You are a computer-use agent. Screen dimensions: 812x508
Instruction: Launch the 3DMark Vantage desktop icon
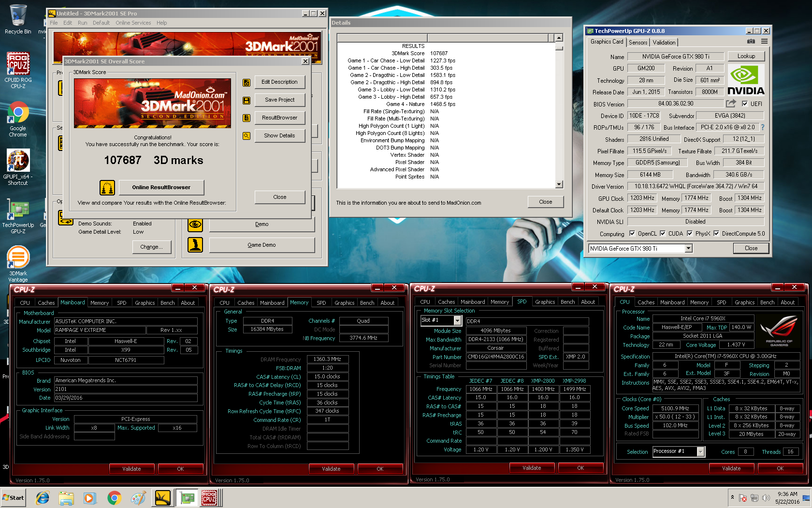coord(18,264)
